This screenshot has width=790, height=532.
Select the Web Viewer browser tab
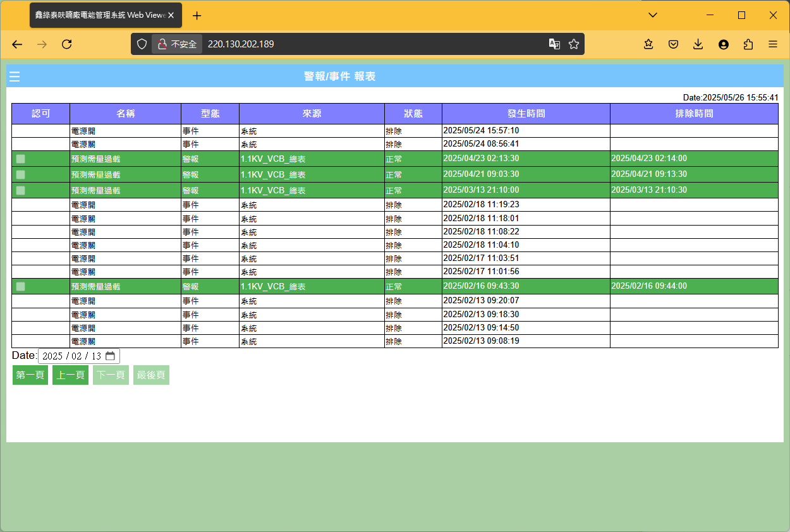(106, 15)
